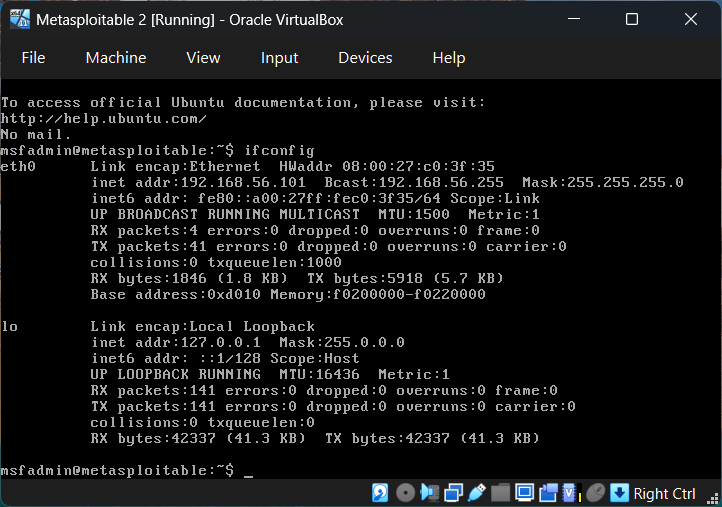Click the keyboard capture arrow indicator
This screenshot has width=722, height=507.
click(619, 493)
